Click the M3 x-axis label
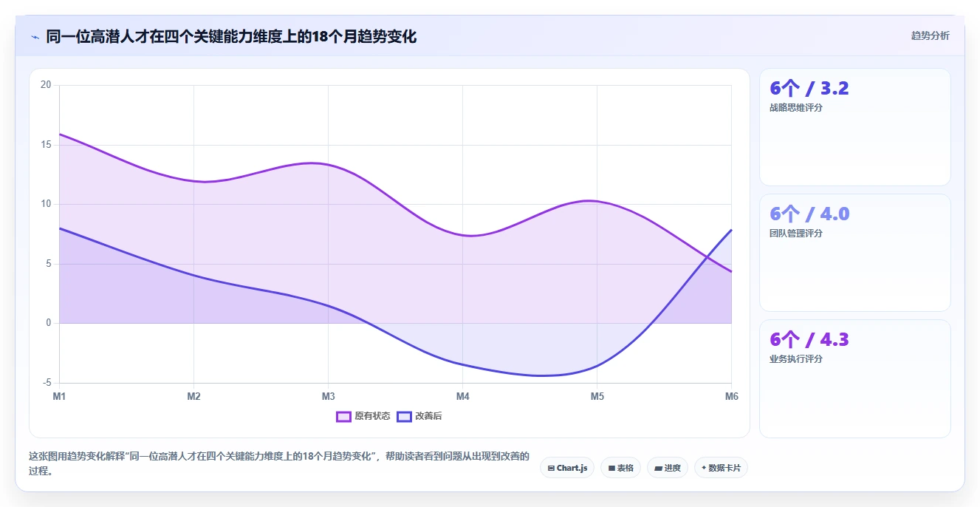 click(328, 397)
